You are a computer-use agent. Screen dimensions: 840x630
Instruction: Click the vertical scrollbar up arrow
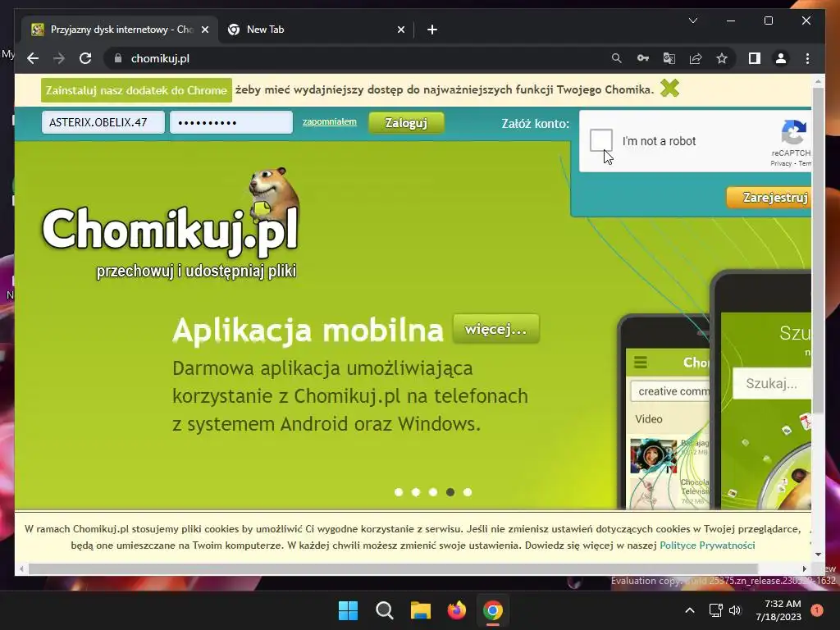click(x=818, y=82)
